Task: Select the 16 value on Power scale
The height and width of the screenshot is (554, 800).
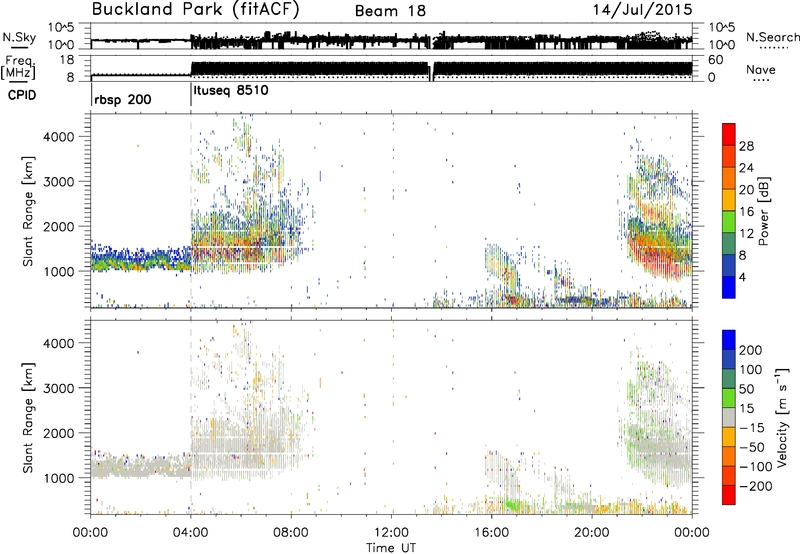Action: point(746,212)
